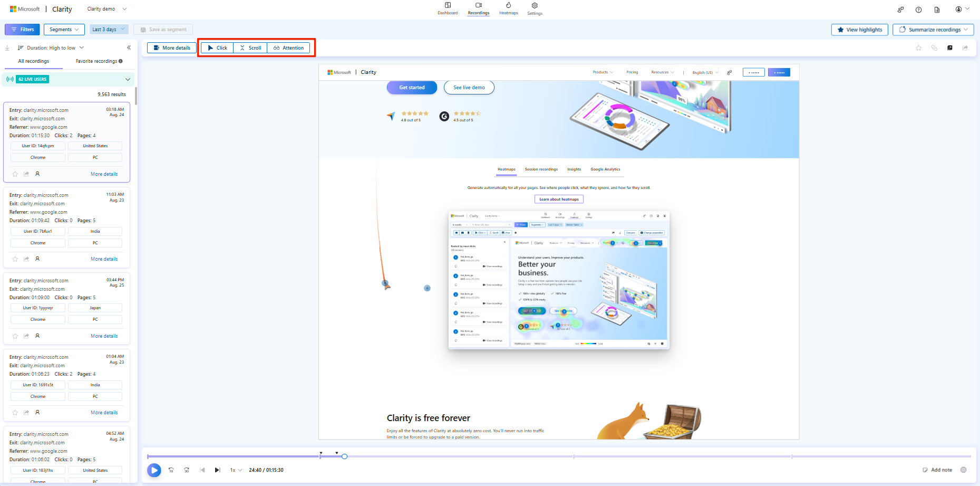Screen dimensions: 980x486
Task: Click the user icon on the 03:18 AM recording card
Action: 37,174
